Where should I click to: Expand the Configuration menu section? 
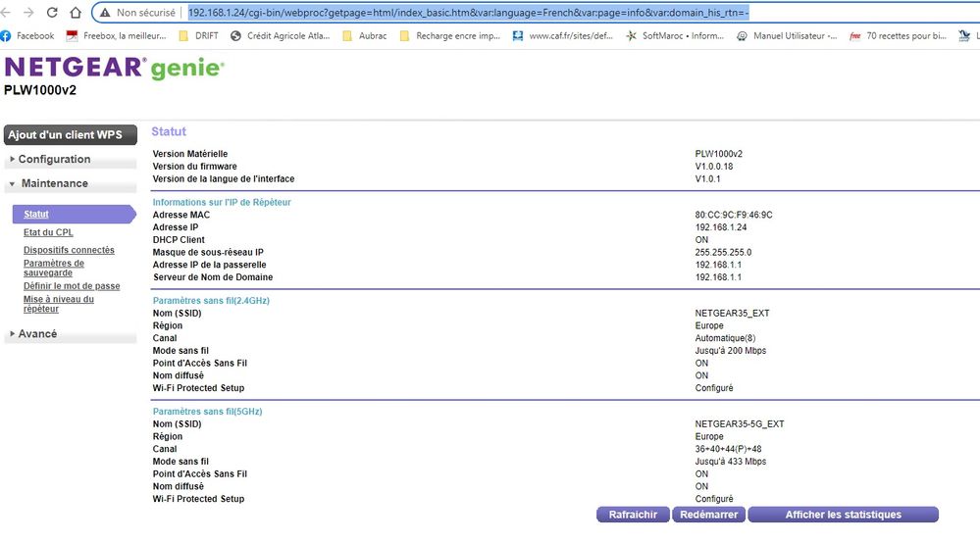[x=54, y=160]
